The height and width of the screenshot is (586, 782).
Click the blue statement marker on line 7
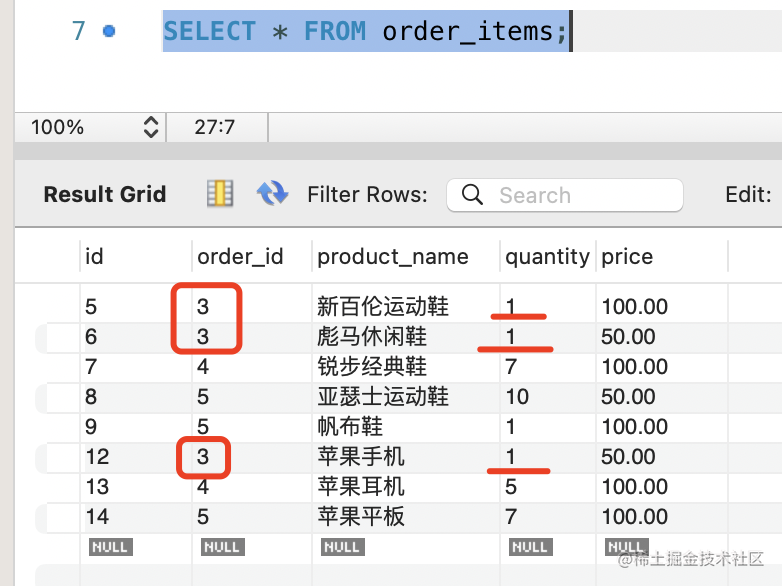tap(109, 31)
